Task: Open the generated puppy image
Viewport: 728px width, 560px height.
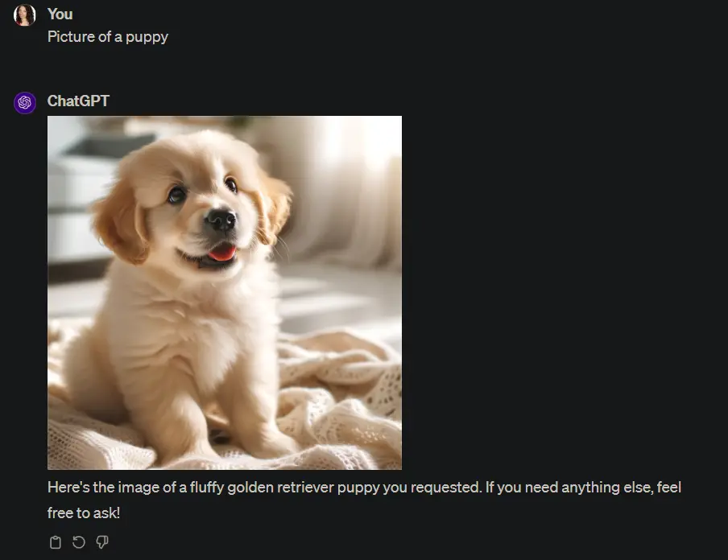Action: 225,293
